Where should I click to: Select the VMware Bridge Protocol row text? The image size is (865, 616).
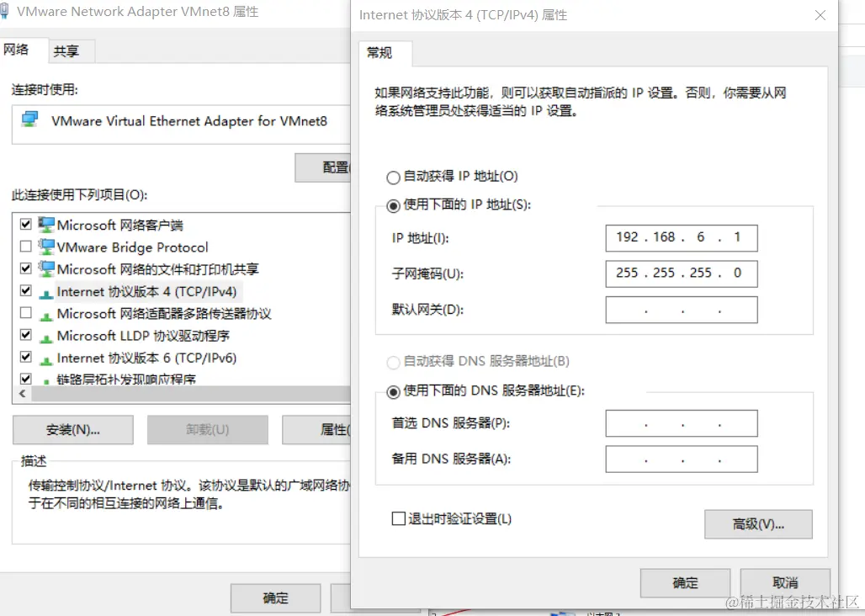click(132, 247)
